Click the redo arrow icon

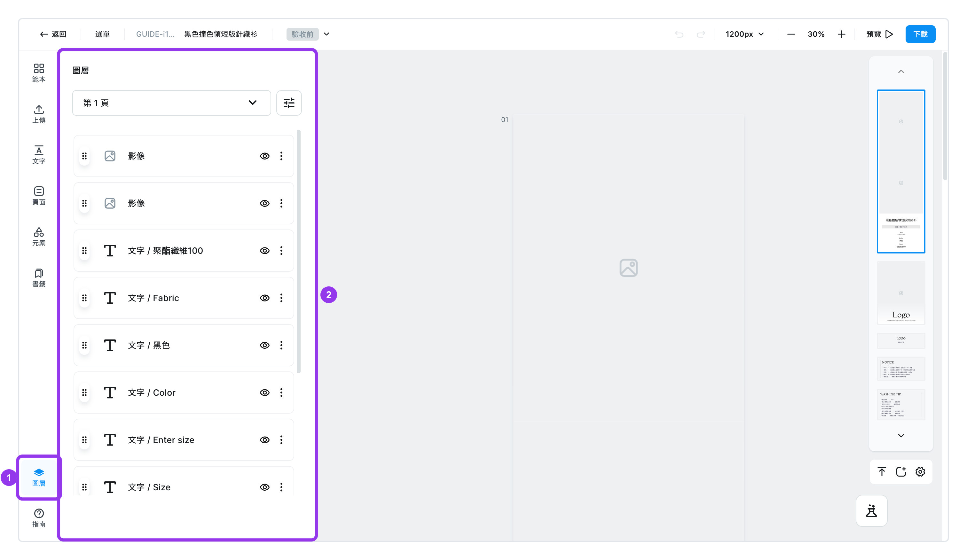tap(701, 34)
